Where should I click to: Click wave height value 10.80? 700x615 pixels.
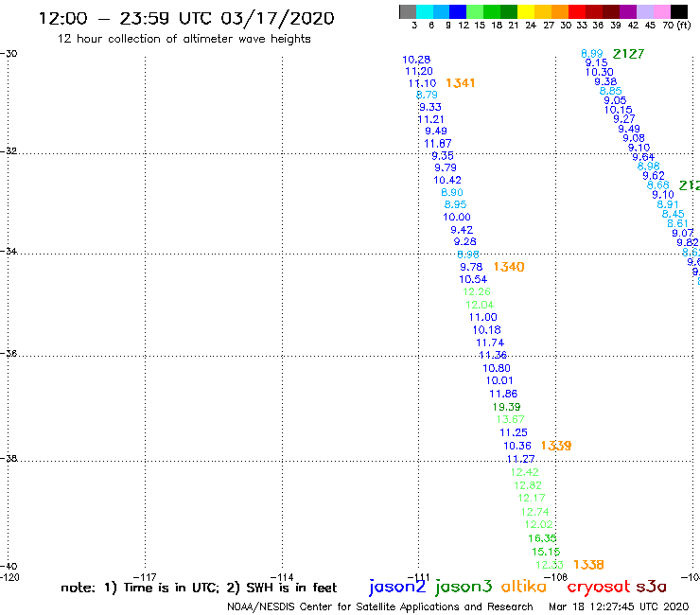pyautogui.click(x=497, y=368)
